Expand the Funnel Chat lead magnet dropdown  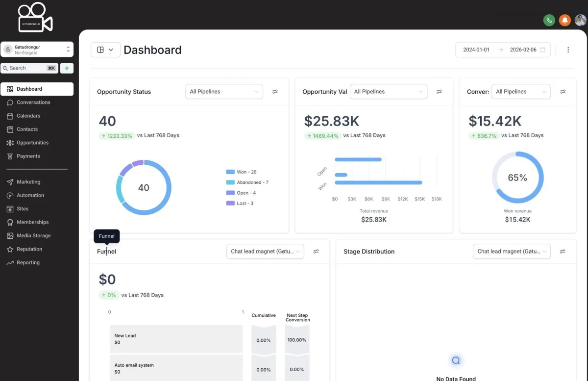tap(265, 252)
